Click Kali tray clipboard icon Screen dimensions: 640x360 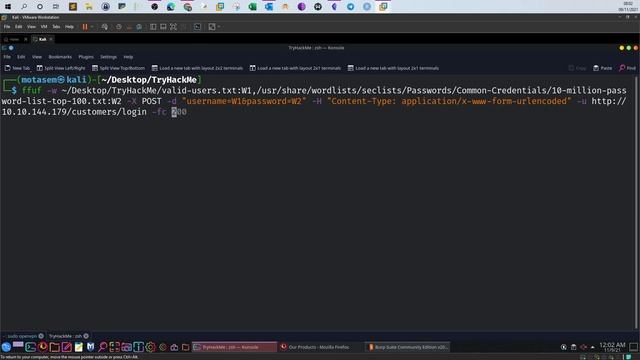coord(573,347)
